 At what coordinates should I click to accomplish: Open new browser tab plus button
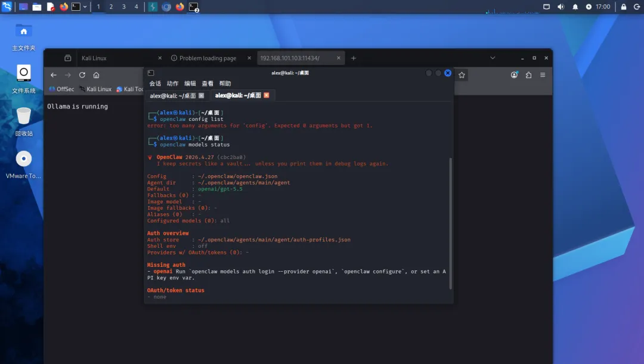tap(353, 58)
